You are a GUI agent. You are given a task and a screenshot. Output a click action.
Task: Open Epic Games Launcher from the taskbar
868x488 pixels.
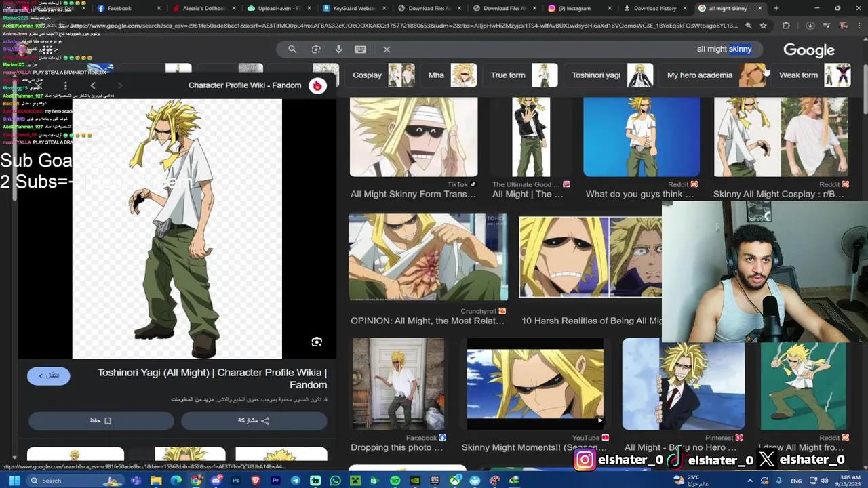point(435,481)
